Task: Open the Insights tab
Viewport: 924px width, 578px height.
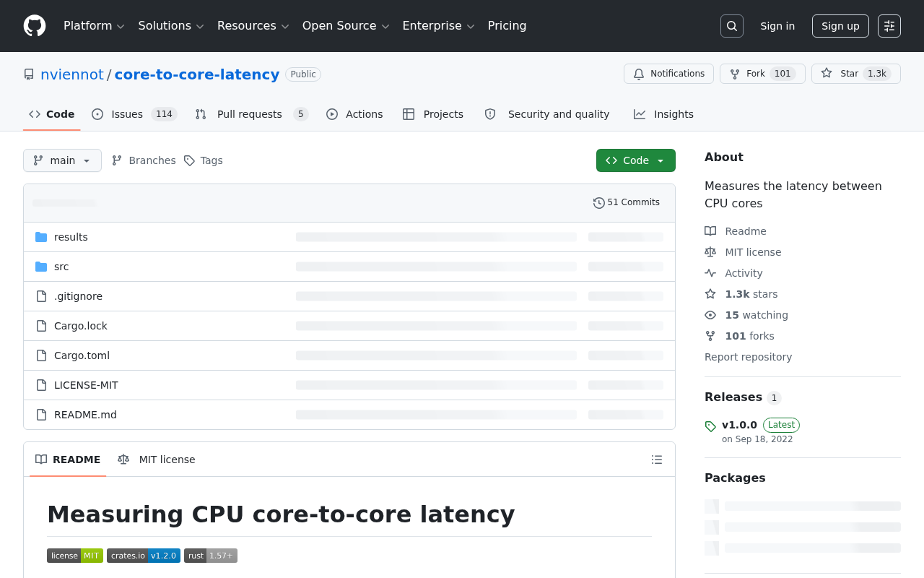Action: click(663, 114)
